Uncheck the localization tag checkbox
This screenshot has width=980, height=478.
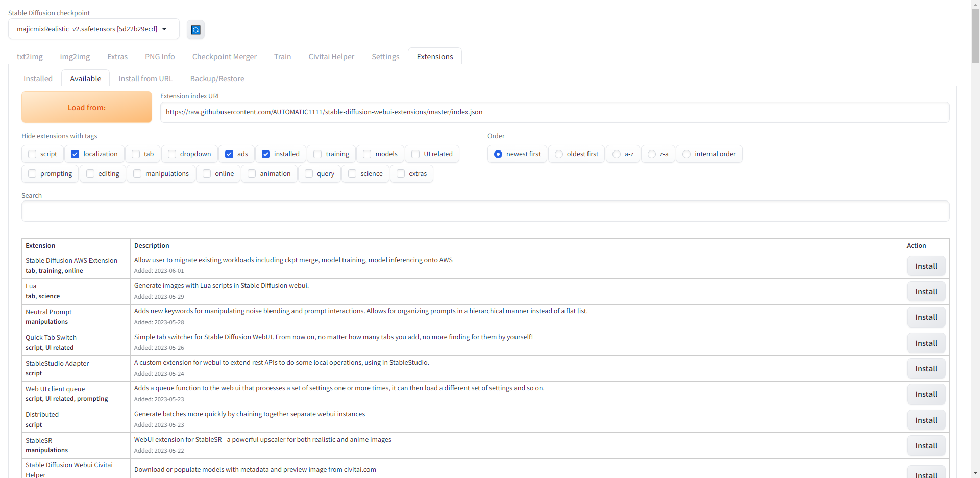(x=76, y=154)
